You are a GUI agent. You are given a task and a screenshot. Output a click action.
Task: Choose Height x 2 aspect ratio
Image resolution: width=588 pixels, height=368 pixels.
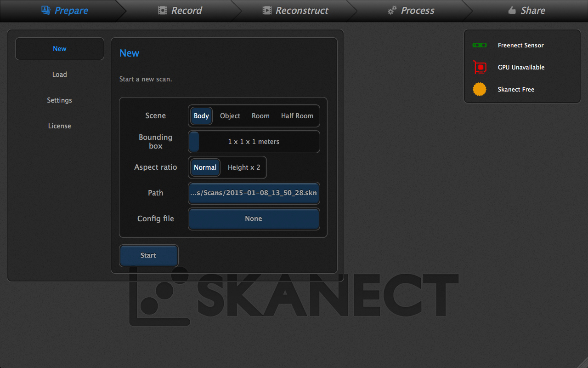(244, 167)
